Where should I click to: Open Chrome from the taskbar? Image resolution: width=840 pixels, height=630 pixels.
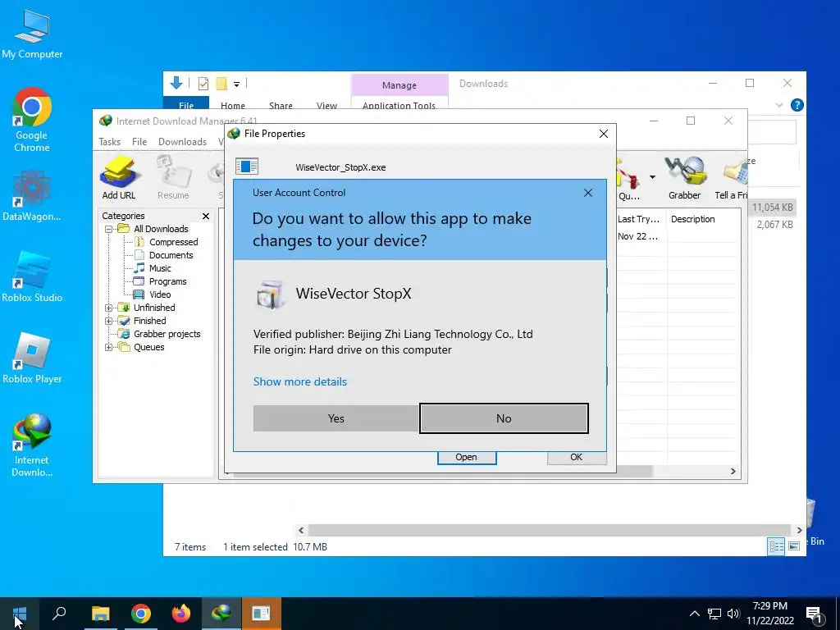pos(141,614)
